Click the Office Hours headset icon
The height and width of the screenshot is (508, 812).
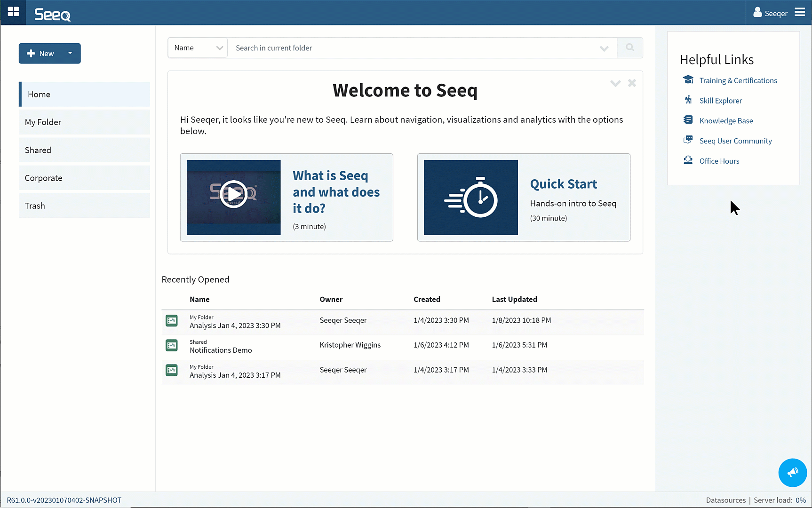click(x=688, y=160)
